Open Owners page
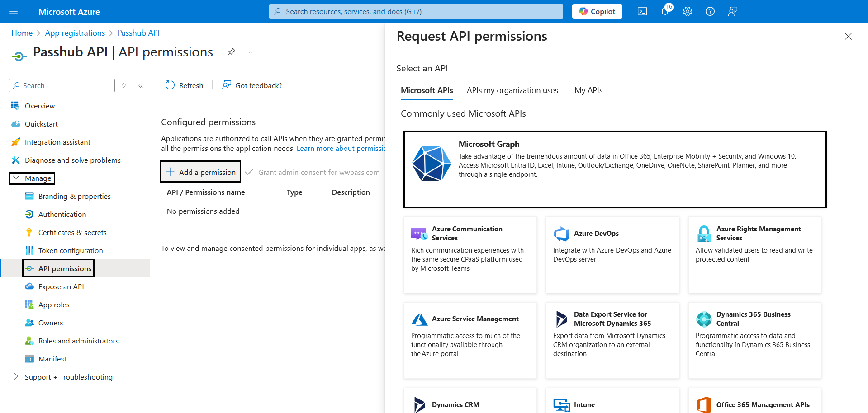Screen dimensions: 868x413 (x=51, y=323)
